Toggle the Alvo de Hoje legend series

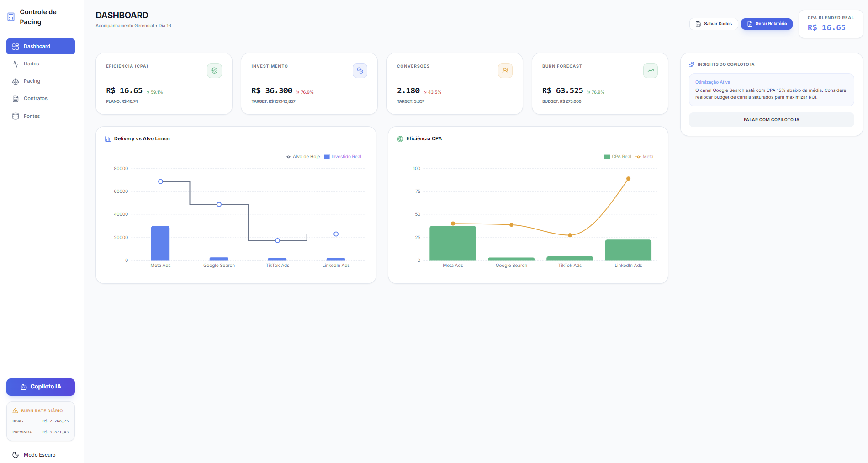point(303,157)
